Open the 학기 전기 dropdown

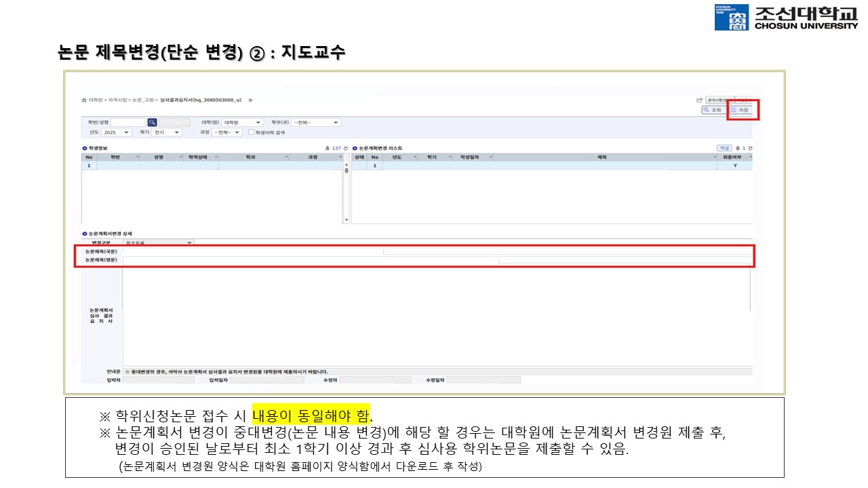[167, 133]
